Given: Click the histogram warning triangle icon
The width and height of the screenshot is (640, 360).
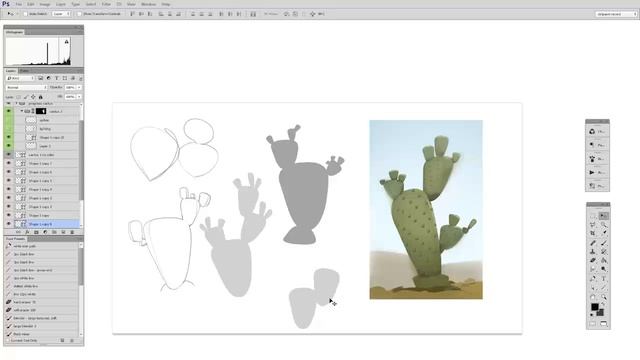Looking at the screenshot, I should 67,41.
